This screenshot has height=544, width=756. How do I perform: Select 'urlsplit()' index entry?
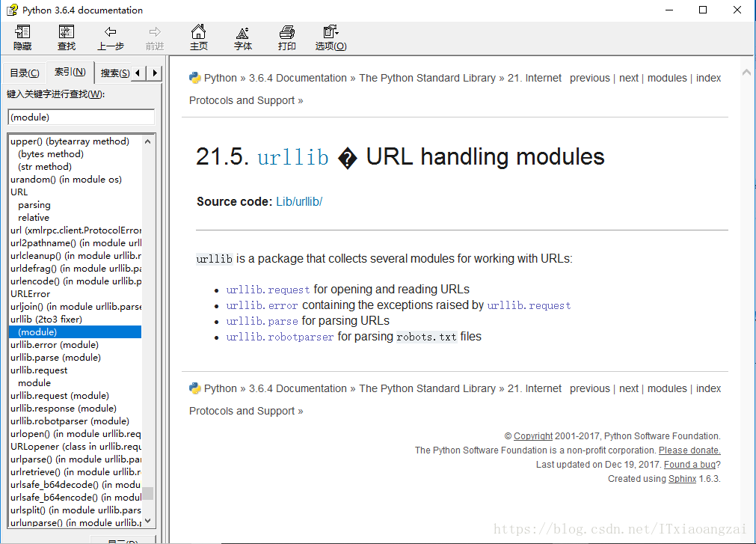(76, 510)
